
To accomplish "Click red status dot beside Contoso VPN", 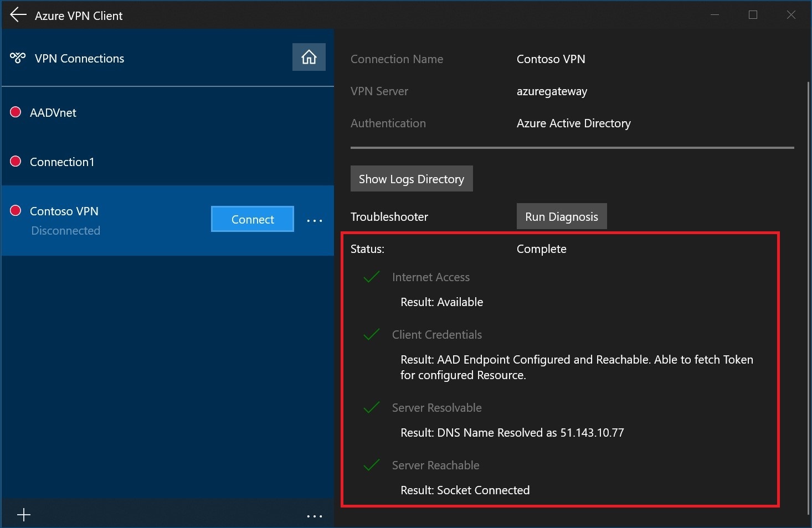I will [16, 211].
